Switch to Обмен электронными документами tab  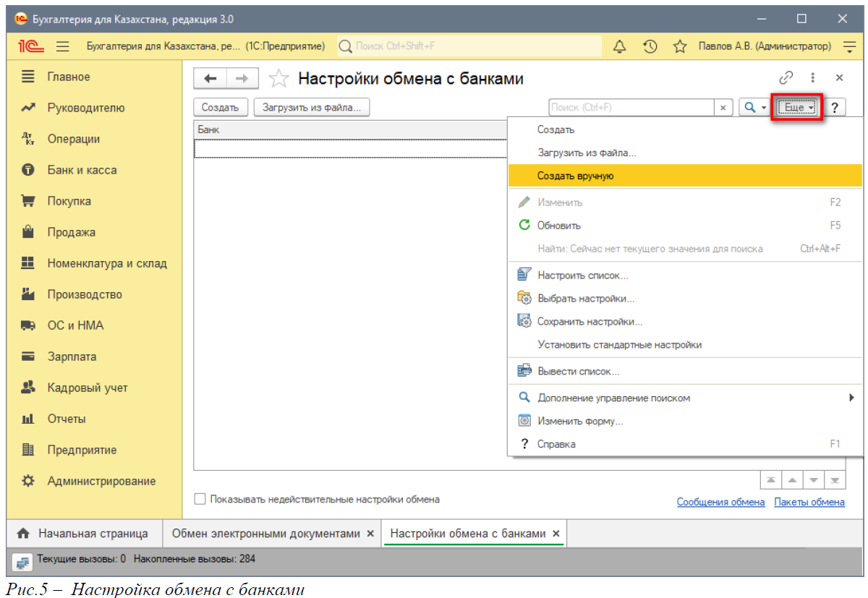click(265, 534)
